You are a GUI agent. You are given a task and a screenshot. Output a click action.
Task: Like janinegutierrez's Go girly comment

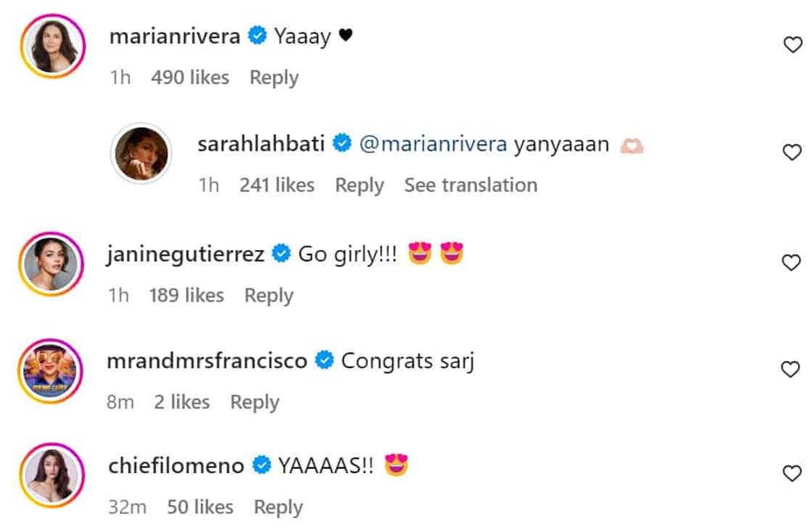coord(792,263)
